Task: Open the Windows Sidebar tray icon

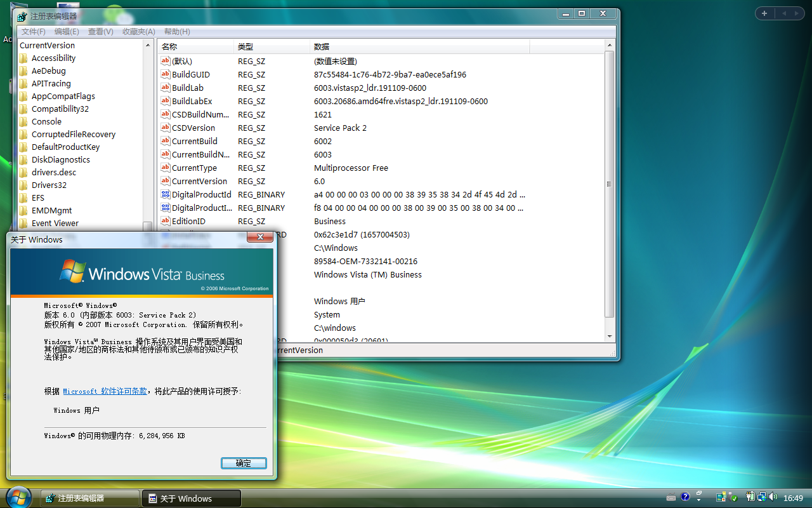Action: [x=721, y=498]
